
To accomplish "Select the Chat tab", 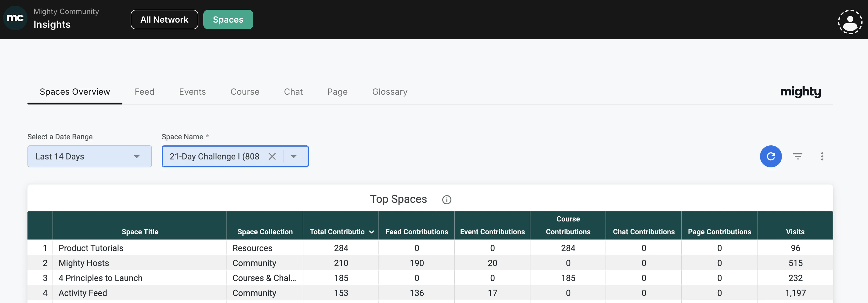I will [x=294, y=92].
